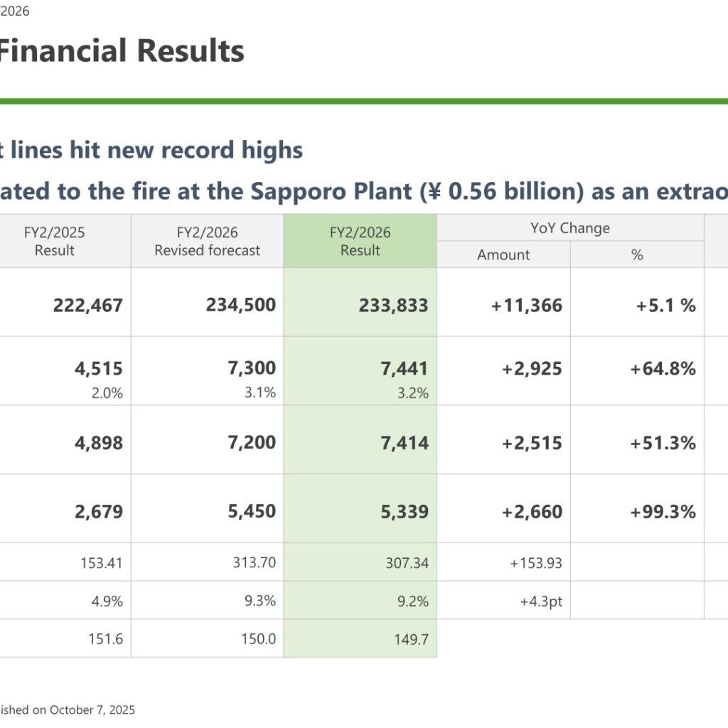This screenshot has height=728, width=728.
Task: Select the value 2,679
Action: pyautogui.click(x=99, y=511)
